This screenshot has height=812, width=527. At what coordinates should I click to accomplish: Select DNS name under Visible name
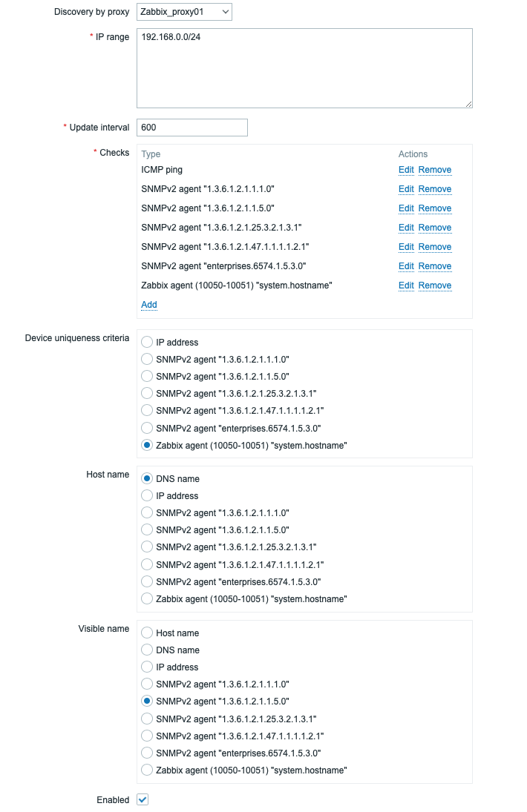[x=147, y=650]
